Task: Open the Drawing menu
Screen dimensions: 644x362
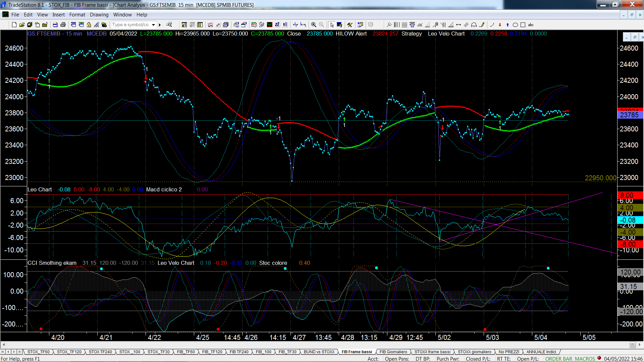Action: coord(99,15)
